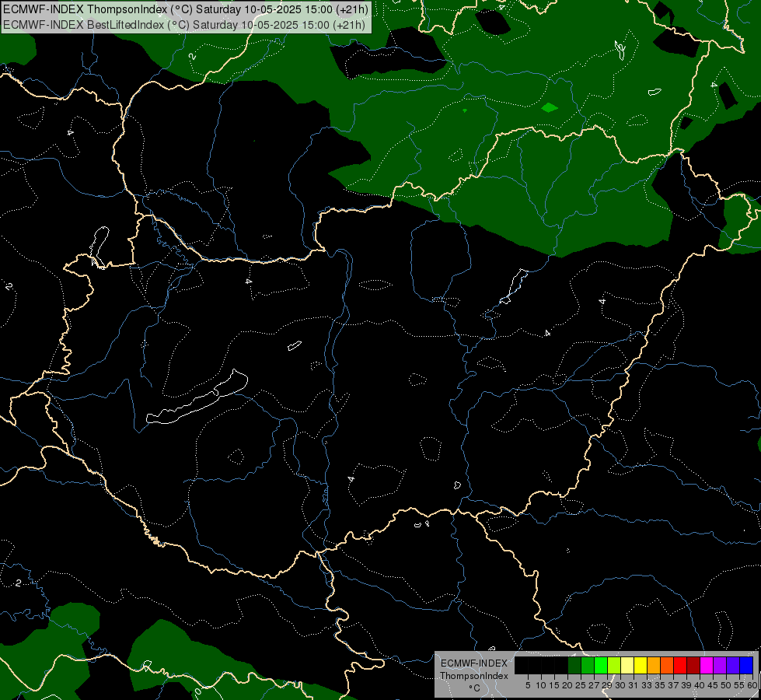Pick the bright green 27-29 legend swatch
The image size is (761, 700).
pyautogui.click(x=601, y=665)
